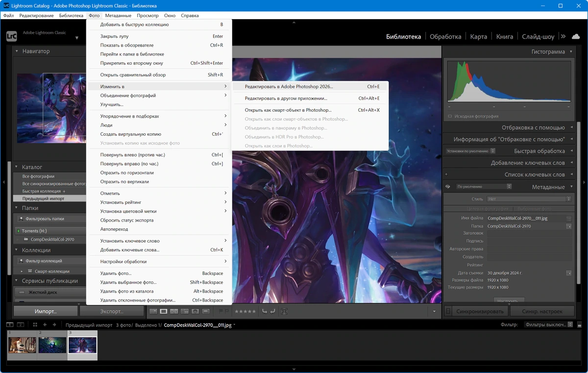Open the По умолчанию metadata set dropdown

click(x=484, y=187)
